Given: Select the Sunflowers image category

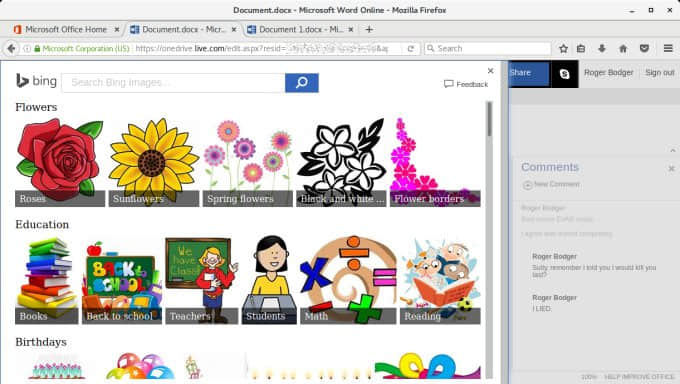Looking at the screenshot, I should coord(154,162).
